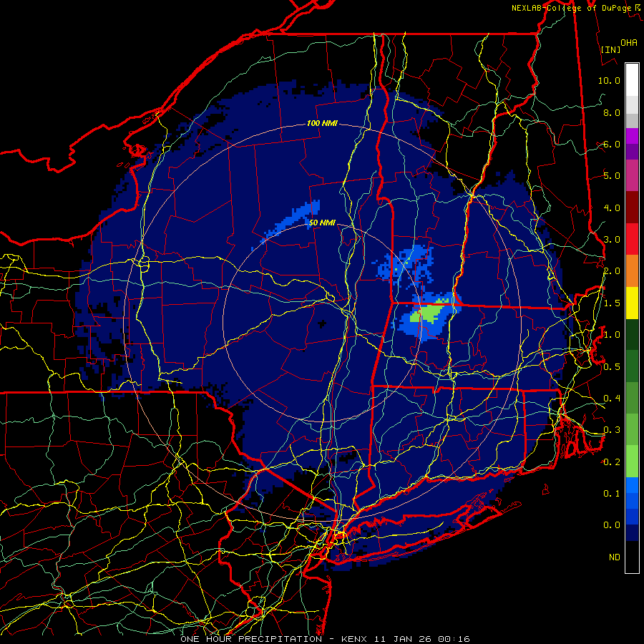644x644 pixels.
Task: Select the 0.1 legend value
Action: (x=612, y=494)
